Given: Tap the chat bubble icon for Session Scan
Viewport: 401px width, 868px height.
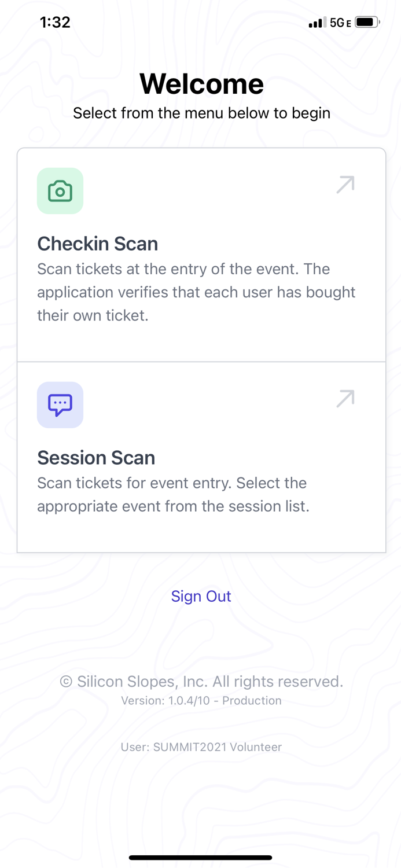Looking at the screenshot, I should click(x=60, y=405).
